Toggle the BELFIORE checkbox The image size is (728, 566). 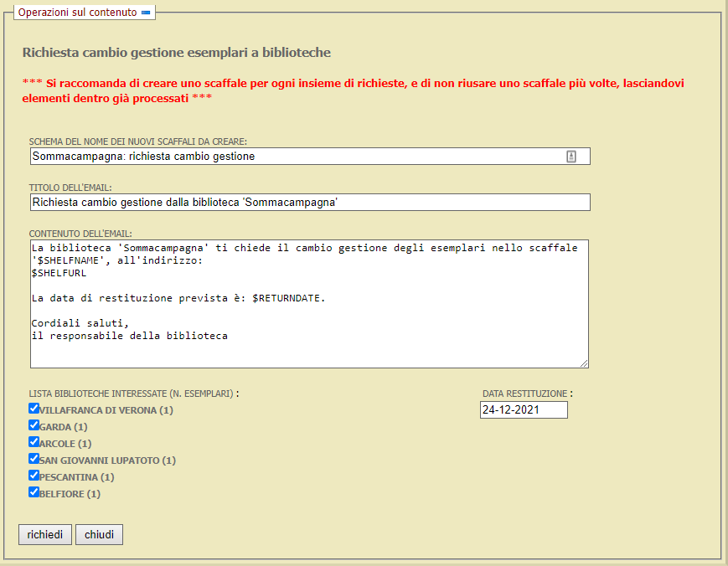click(x=34, y=491)
